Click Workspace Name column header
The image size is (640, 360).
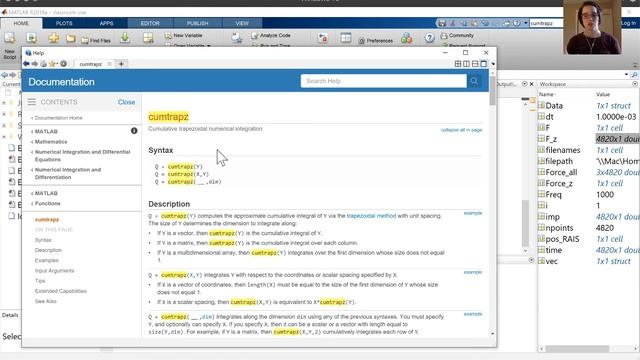[546, 94]
